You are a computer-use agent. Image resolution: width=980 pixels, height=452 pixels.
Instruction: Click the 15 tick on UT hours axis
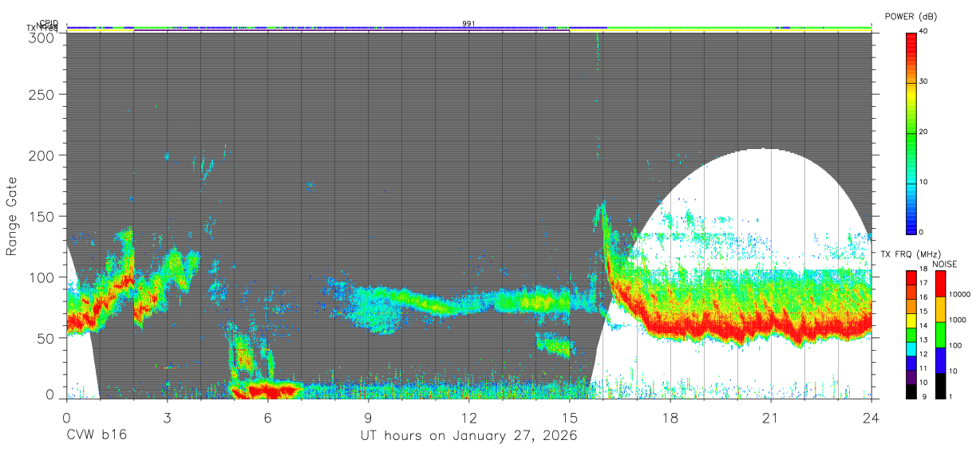570,417
